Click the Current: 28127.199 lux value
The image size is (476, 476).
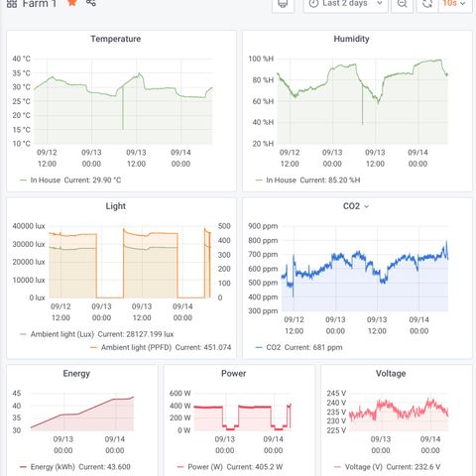tap(136, 334)
